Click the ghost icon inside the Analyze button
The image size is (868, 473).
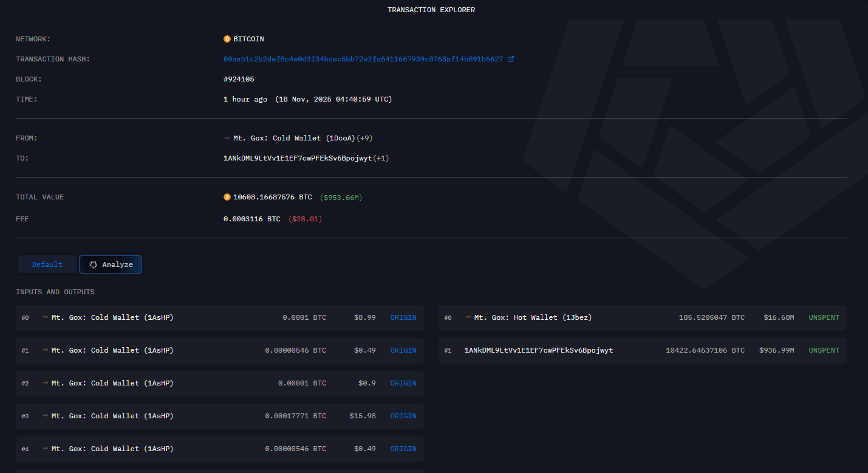(x=93, y=264)
